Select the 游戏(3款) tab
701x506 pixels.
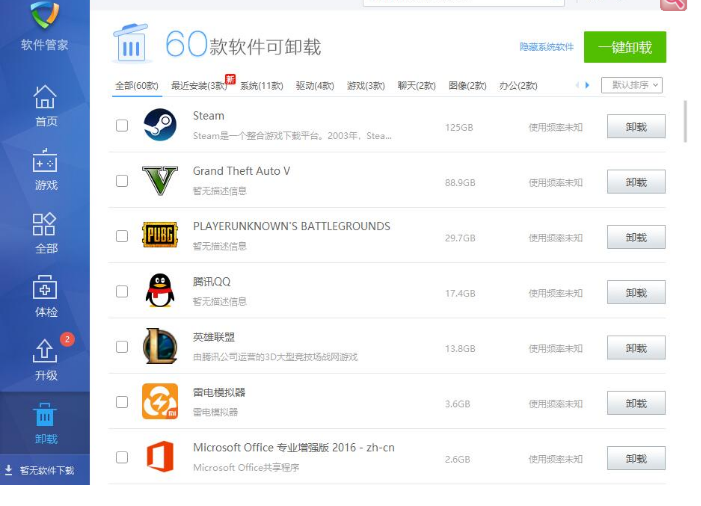366,85
